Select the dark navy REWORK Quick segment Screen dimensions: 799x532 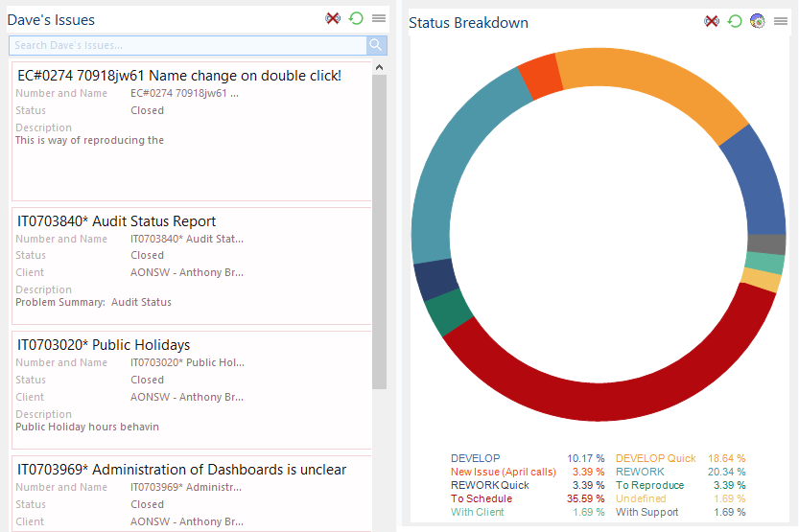pyautogui.click(x=435, y=279)
